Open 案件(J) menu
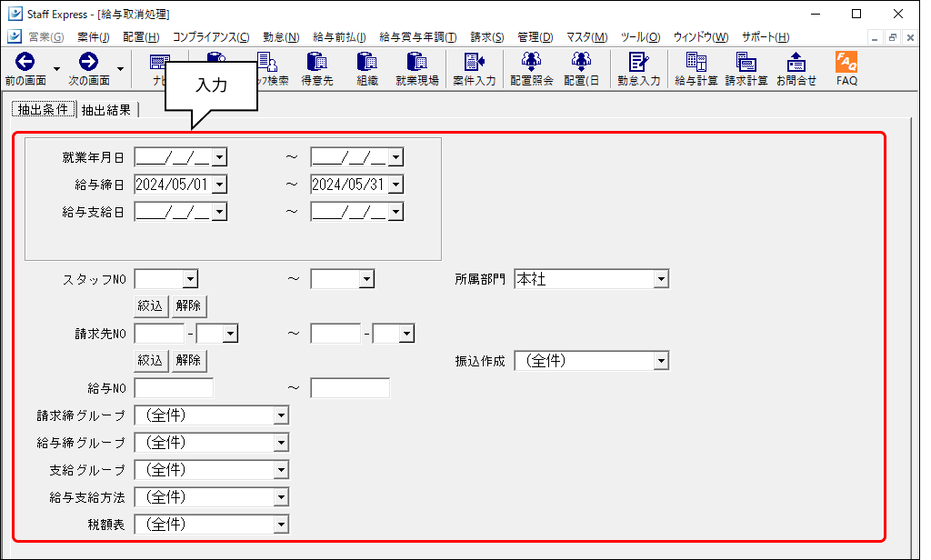The height and width of the screenshot is (560, 931). pyautogui.click(x=94, y=37)
